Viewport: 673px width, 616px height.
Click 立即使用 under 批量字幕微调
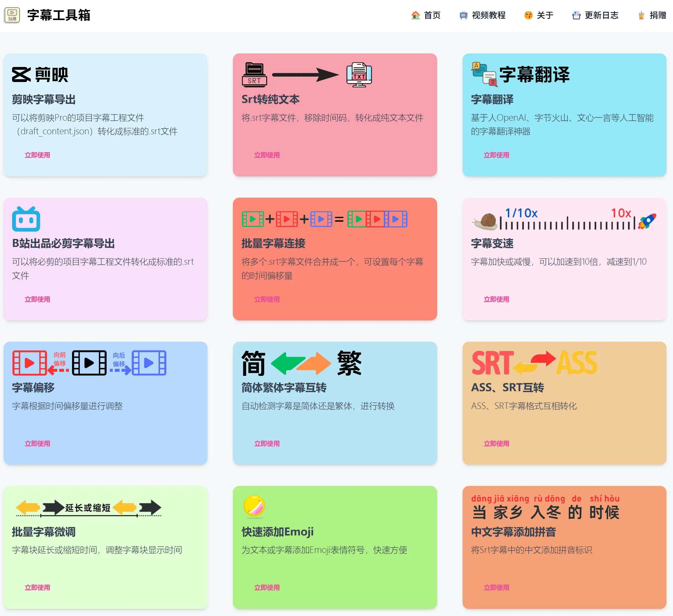click(37, 588)
